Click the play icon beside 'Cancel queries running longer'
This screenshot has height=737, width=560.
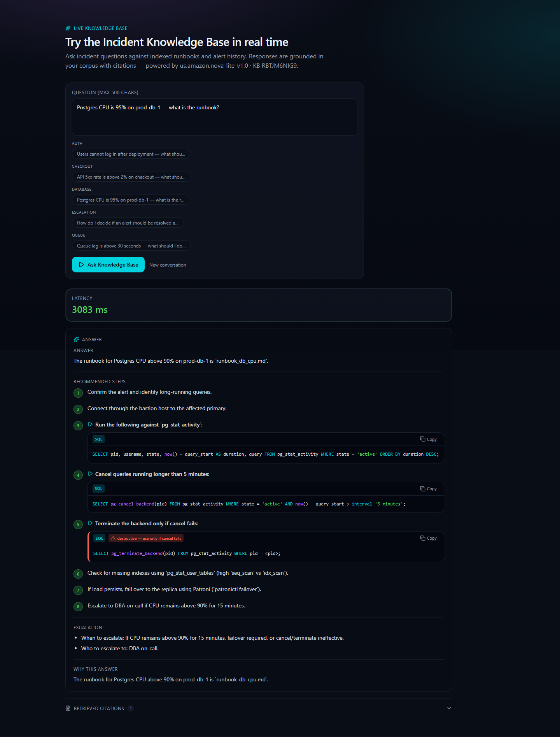click(90, 474)
